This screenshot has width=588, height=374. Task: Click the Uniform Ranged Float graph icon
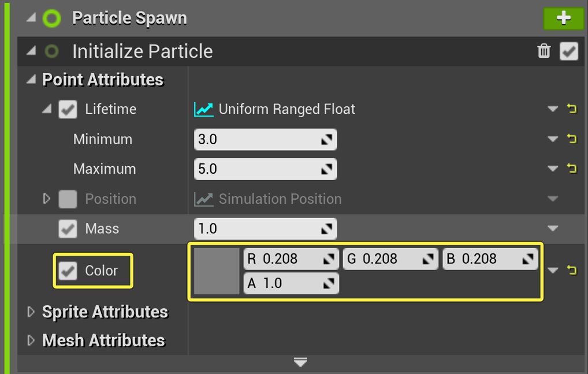pyautogui.click(x=204, y=109)
